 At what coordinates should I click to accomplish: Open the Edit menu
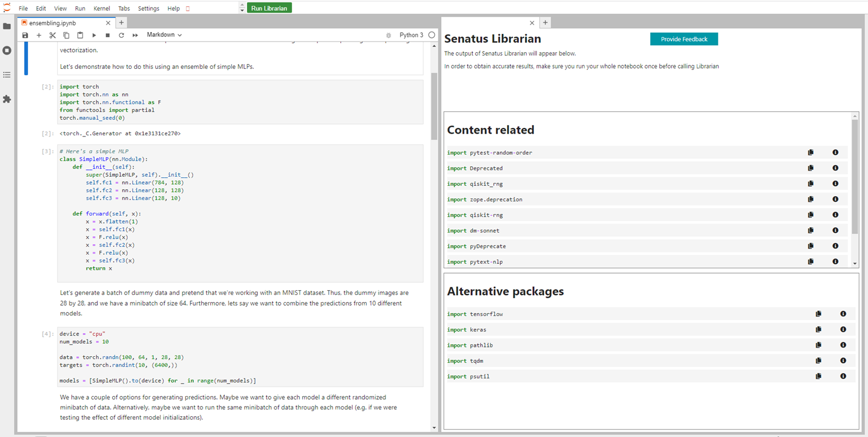pos(41,9)
